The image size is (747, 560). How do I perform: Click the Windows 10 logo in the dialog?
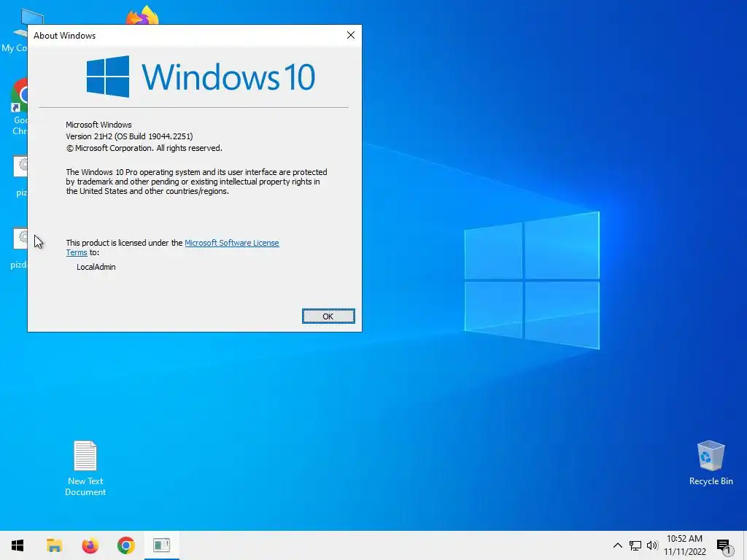pos(201,77)
